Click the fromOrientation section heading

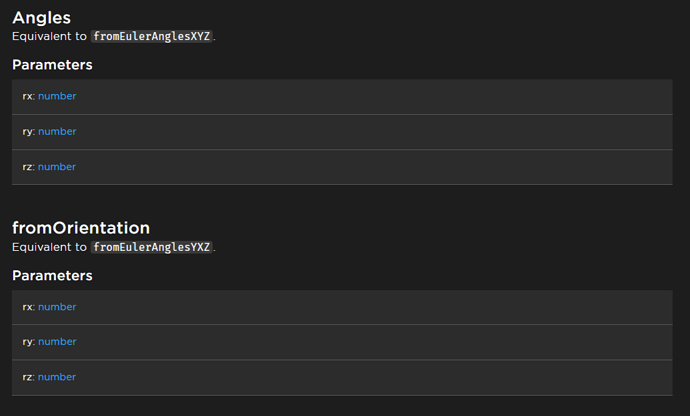(81, 227)
